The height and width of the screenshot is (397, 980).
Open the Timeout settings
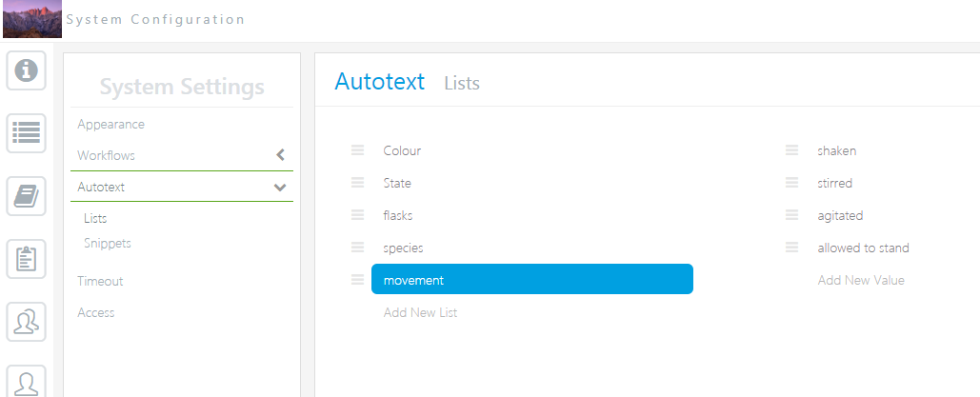tap(100, 281)
